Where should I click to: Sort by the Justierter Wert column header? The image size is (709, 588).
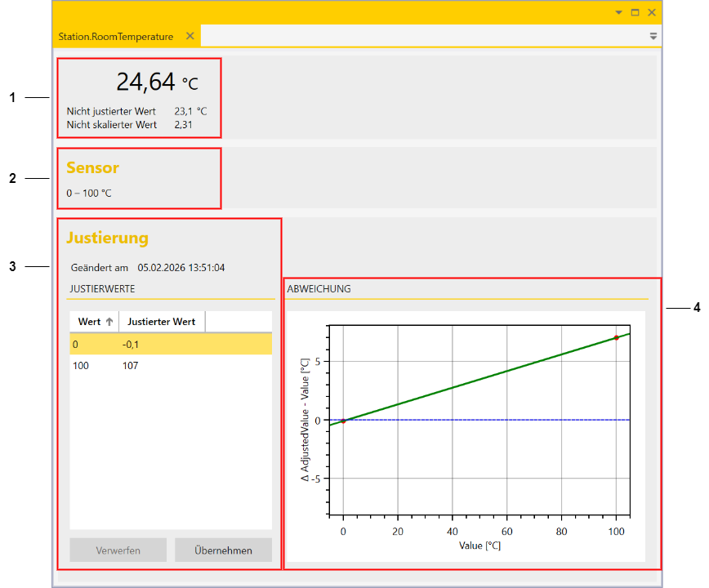point(162,322)
